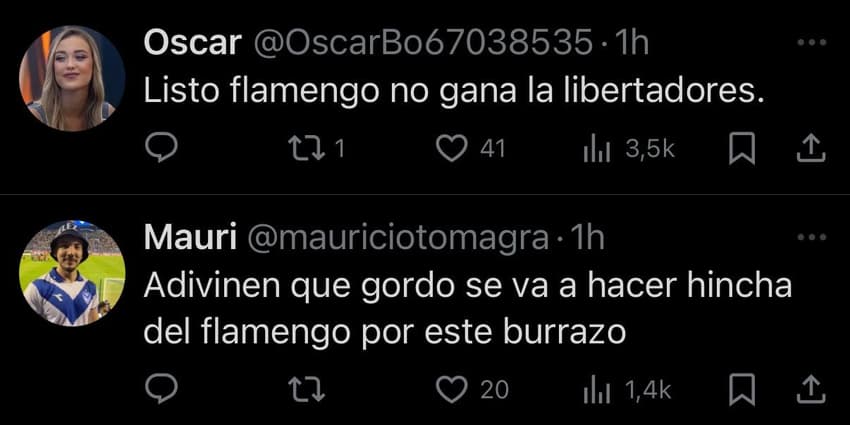View analytics of Mauri's 1,4k views tweet
This screenshot has width=850, height=425.
pyautogui.click(x=597, y=390)
